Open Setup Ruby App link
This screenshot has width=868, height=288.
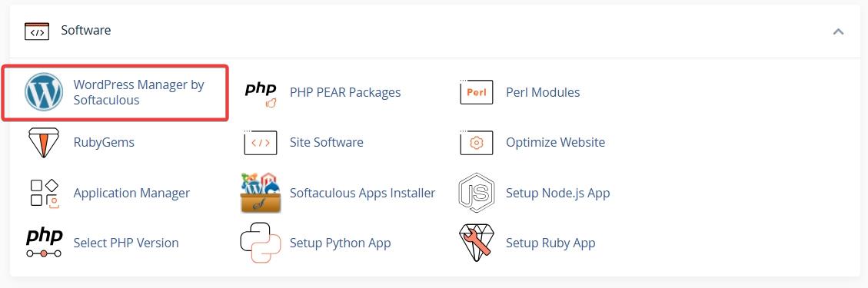coord(550,243)
